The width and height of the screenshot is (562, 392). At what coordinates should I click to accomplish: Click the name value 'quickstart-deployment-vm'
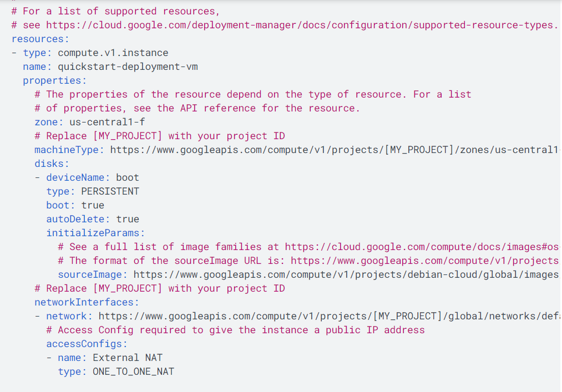128,67
